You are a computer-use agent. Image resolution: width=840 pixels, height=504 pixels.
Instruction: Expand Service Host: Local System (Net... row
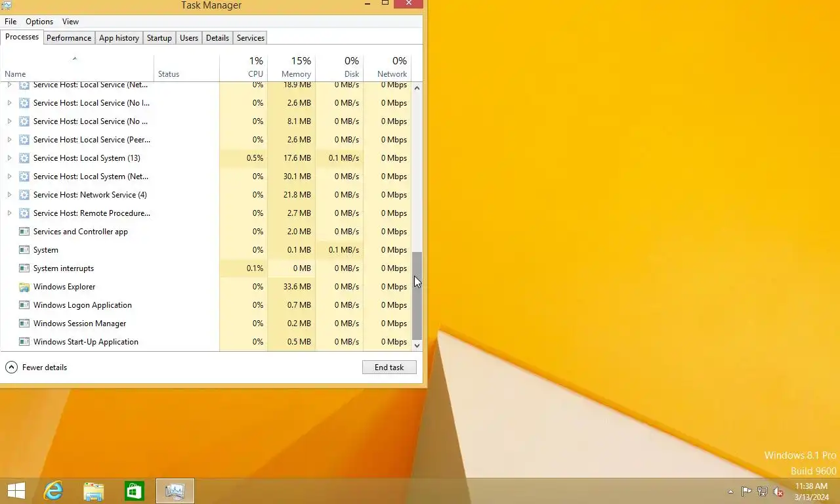tap(9, 177)
